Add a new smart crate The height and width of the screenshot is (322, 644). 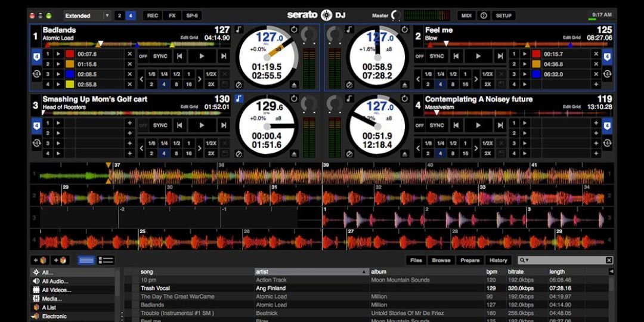point(60,260)
